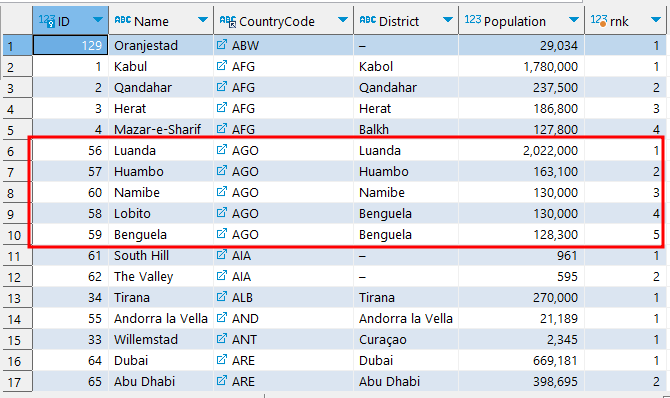Open foreign key link icon in ID 59 row

click(222, 233)
